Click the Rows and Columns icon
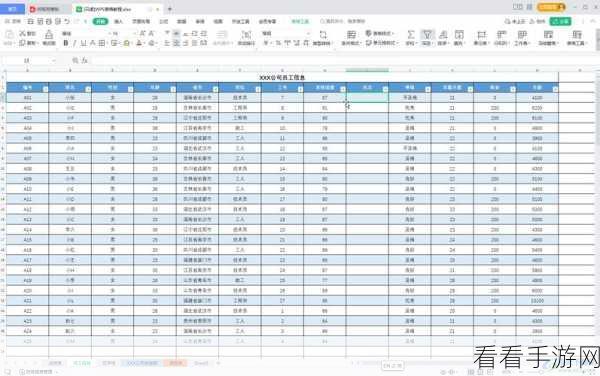 coord(501,35)
